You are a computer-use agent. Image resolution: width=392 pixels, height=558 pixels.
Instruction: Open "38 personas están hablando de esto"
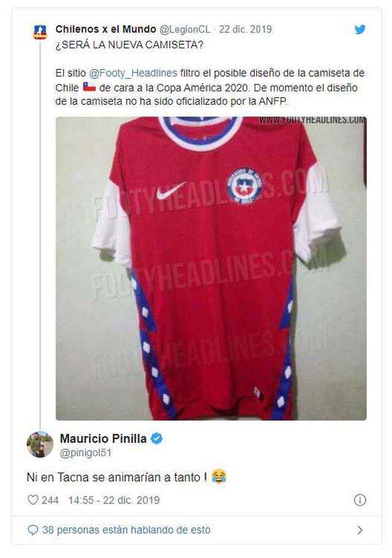point(126,530)
